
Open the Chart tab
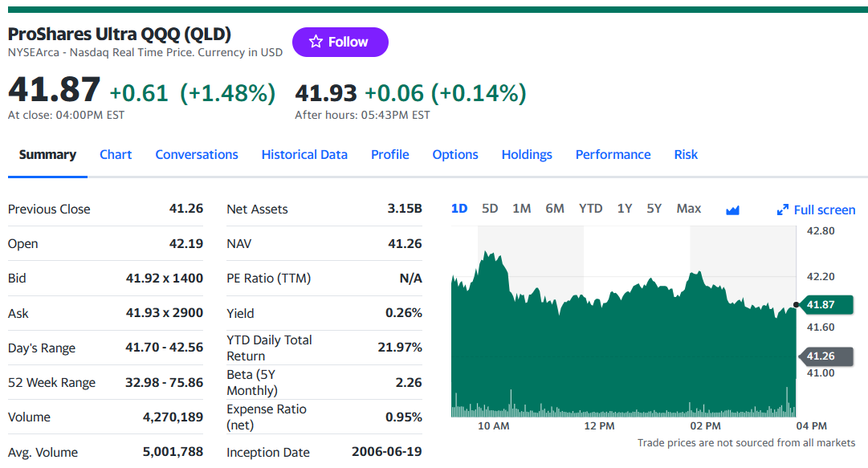116,155
